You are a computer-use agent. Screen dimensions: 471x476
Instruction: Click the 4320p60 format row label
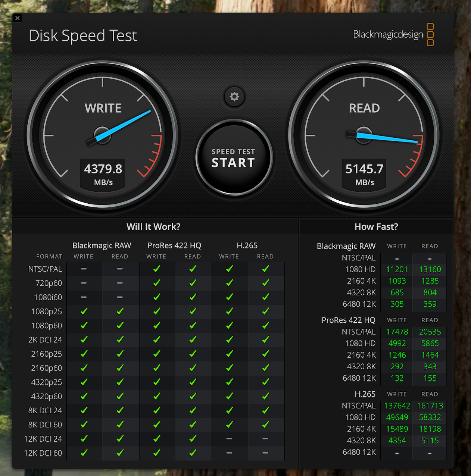[x=47, y=397]
